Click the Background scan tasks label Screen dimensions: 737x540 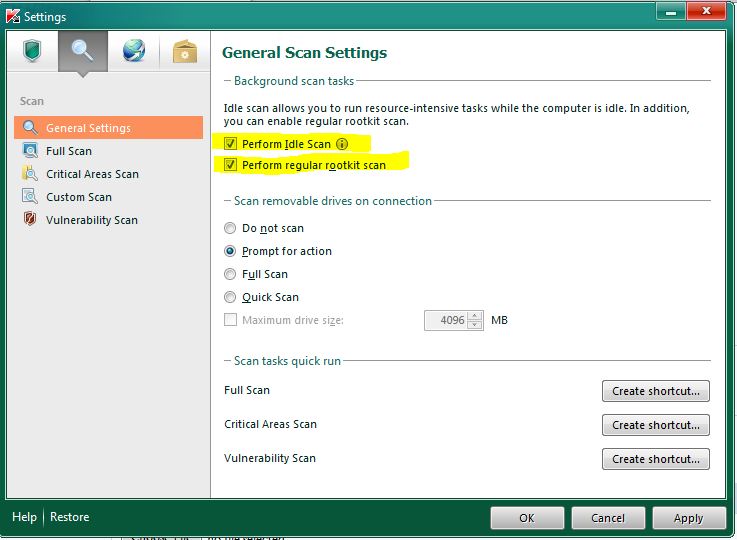pos(294,81)
